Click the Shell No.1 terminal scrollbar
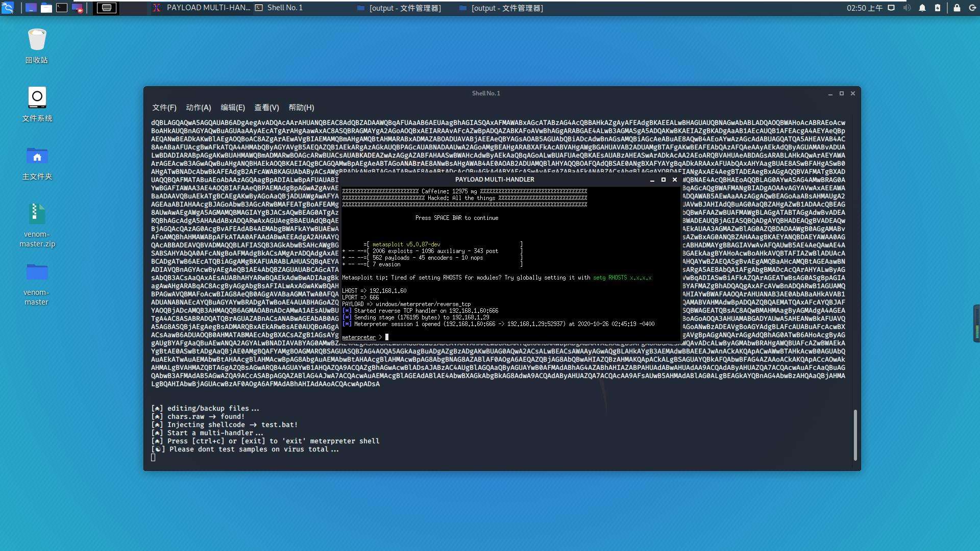Image resolution: width=980 pixels, height=551 pixels. [x=855, y=435]
